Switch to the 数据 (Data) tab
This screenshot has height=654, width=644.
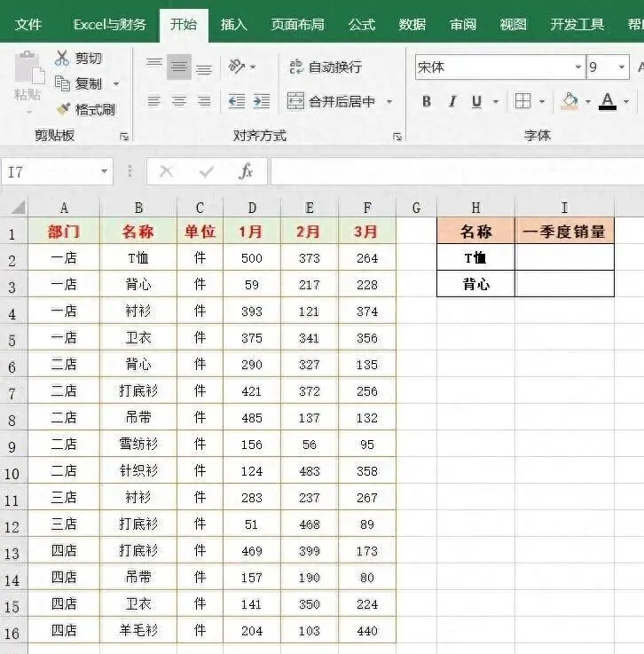(412, 25)
